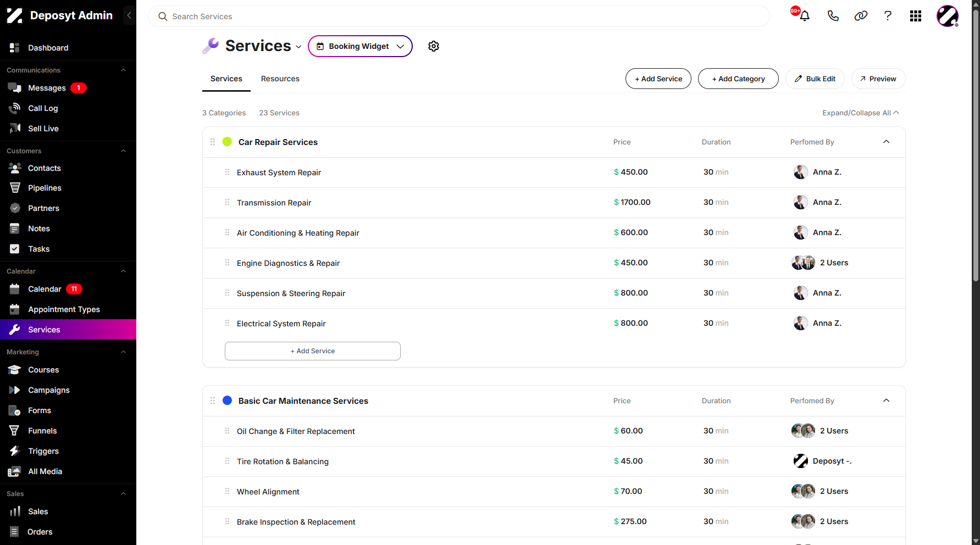This screenshot has width=980, height=545.
Task: Click 2 Users on Engine Diagnostics & Repair
Action: point(834,263)
